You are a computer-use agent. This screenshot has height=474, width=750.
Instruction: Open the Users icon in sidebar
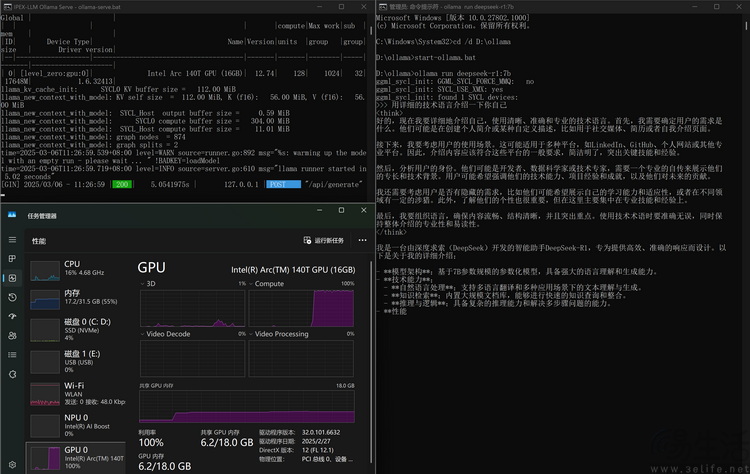point(12,335)
